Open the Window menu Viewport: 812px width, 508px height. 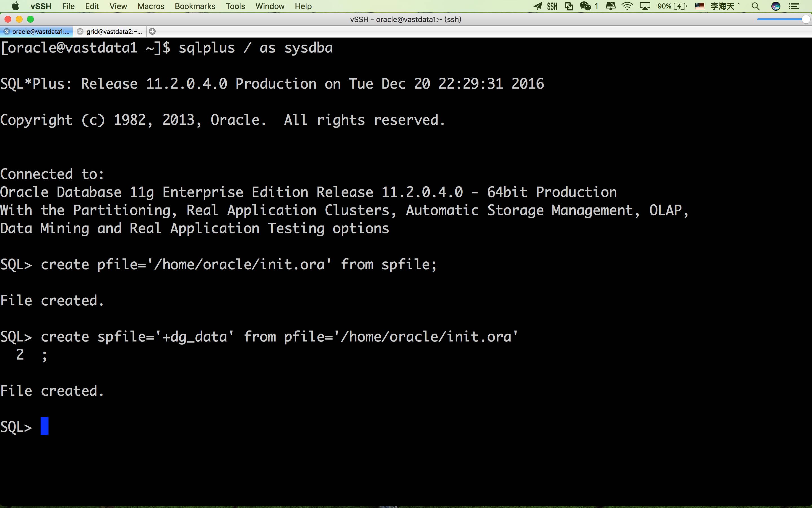tap(270, 6)
